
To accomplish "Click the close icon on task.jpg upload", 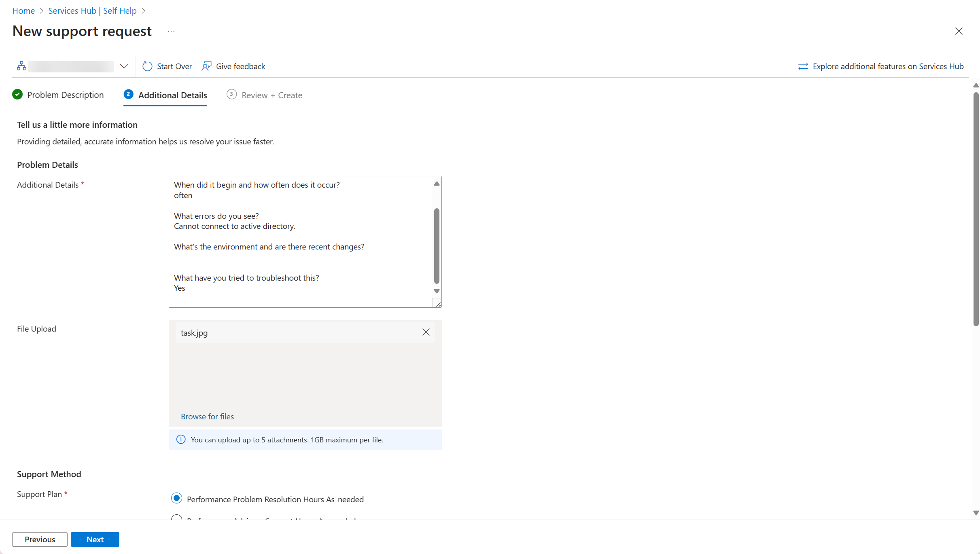I will (426, 332).
